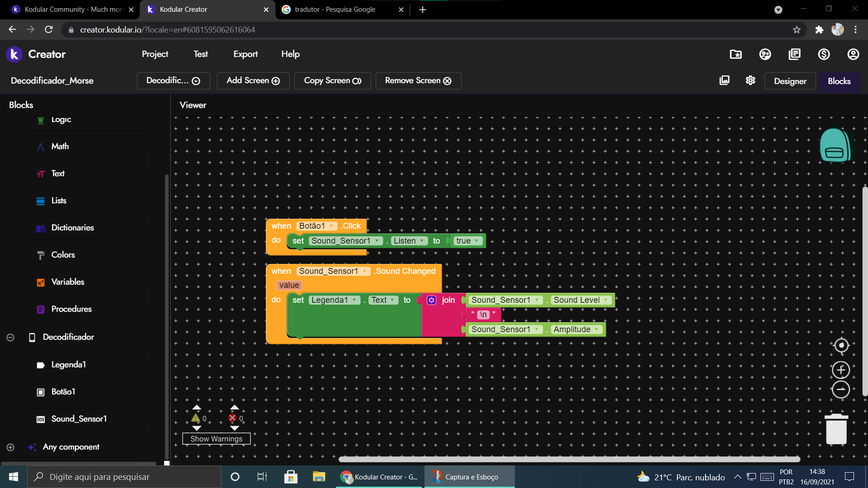Screen dimensions: 868x488
Task: Click the Blocks view button
Action: click(x=839, y=81)
